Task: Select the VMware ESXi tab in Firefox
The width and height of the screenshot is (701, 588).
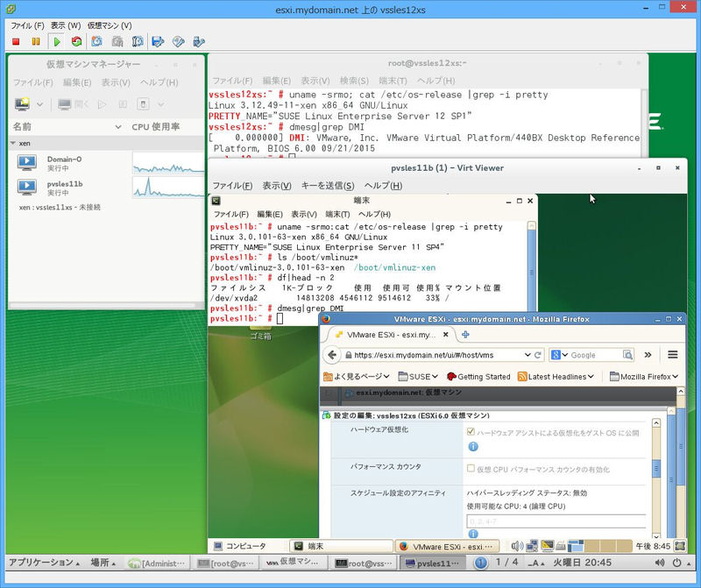Action: click(x=390, y=335)
